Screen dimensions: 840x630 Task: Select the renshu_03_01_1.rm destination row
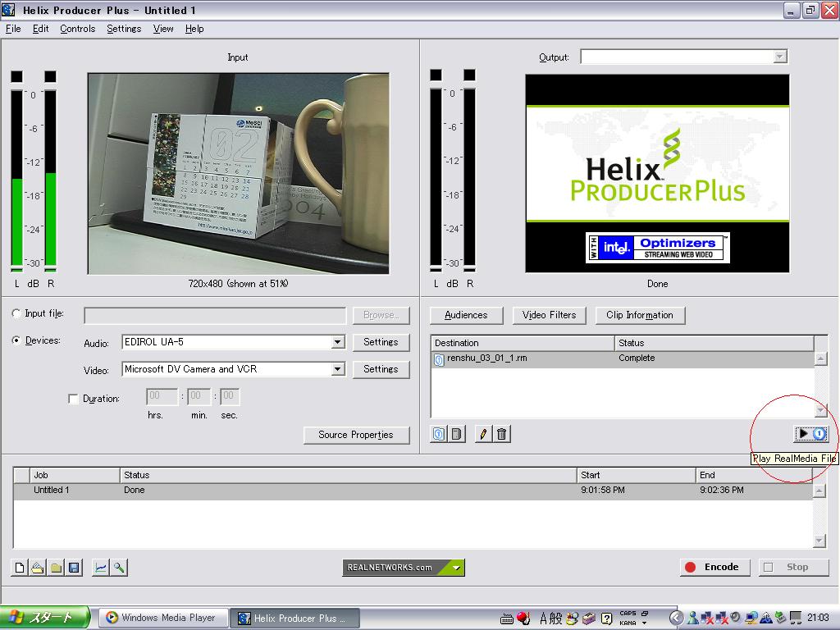click(x=623, y=358)
